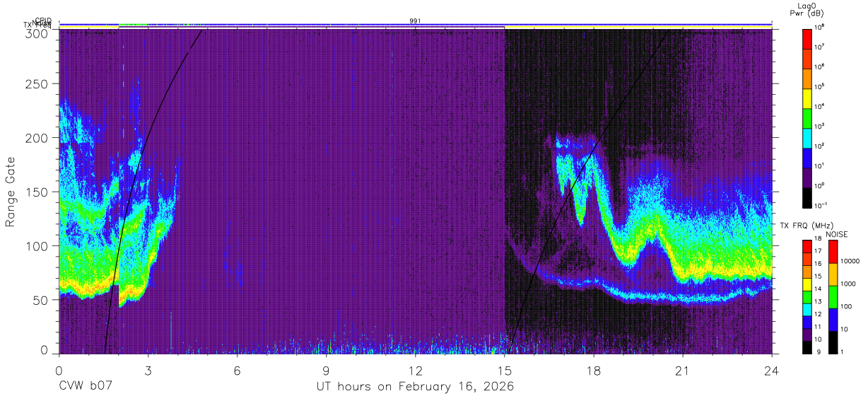Click the red segment of NOISE colorbar
This screenshot has width=868, height=401.
click(833, 251)
